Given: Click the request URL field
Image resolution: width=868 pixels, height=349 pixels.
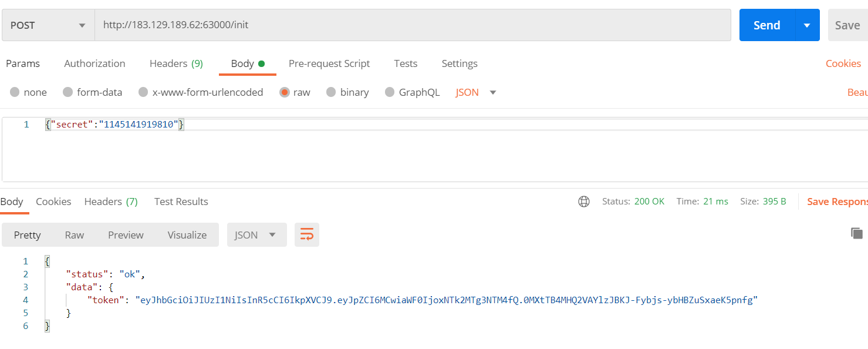Looking at the screenshot, I should (413, 25).
